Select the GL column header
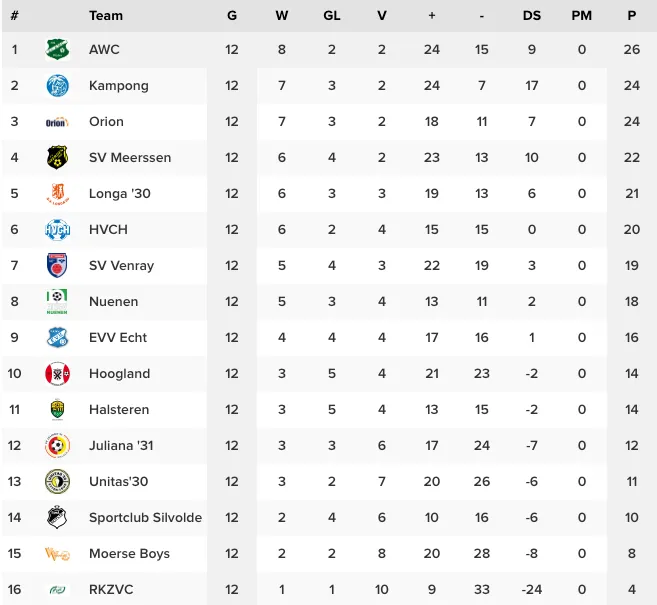The height and width of the screenshot is (605, 657). click(332, 16)
